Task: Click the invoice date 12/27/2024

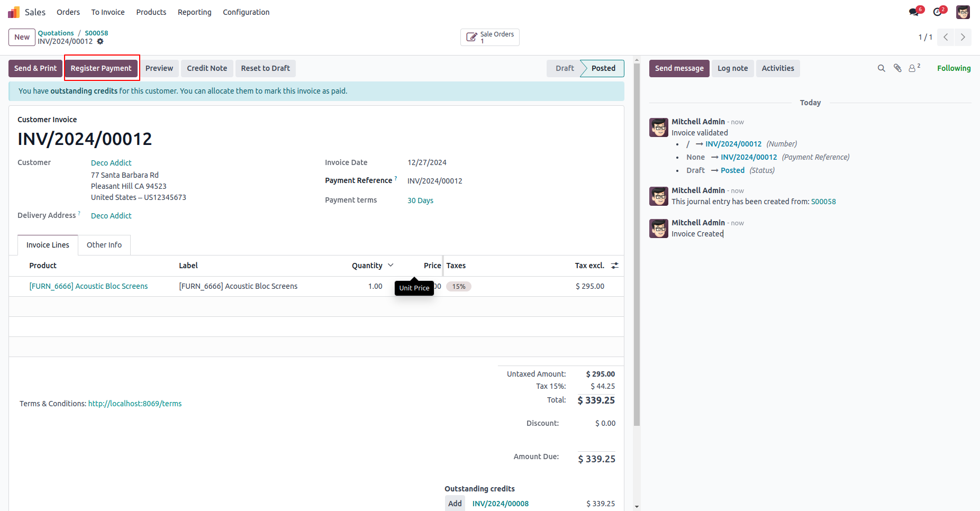Action: (x=427, y=162)
